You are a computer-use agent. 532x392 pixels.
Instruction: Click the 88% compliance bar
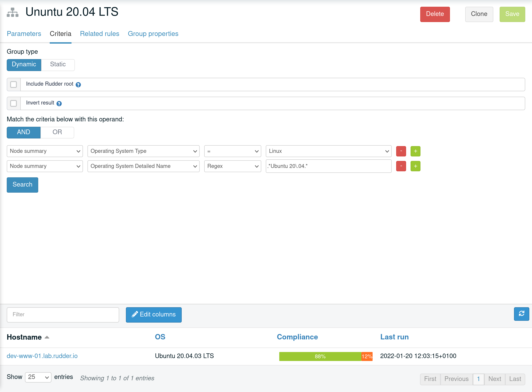(320, 356)
